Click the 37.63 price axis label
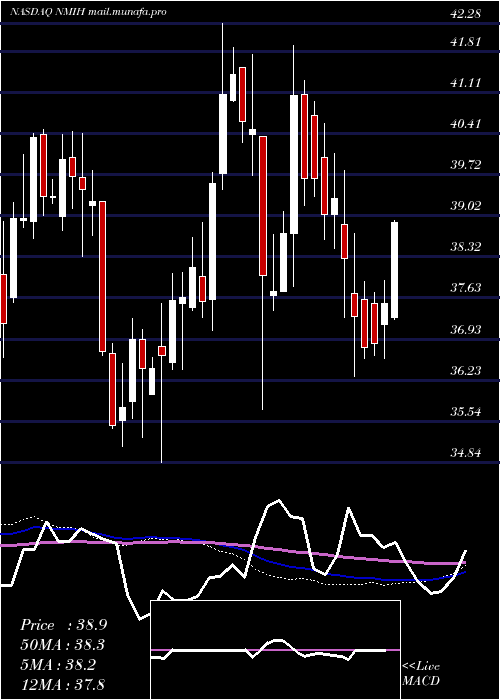Viewport: 500px width, 700px height. pyautogui.click(x=466, y=288)
